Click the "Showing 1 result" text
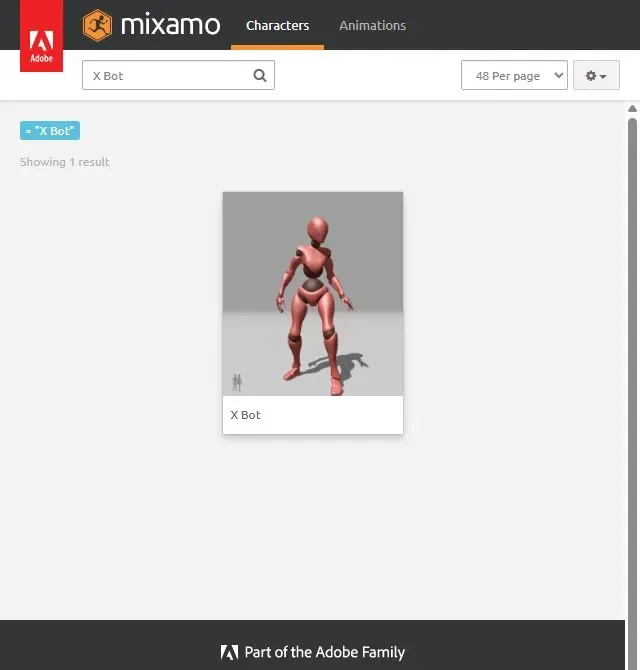Screen dimensions: 640x670 (x=65, y=162)
